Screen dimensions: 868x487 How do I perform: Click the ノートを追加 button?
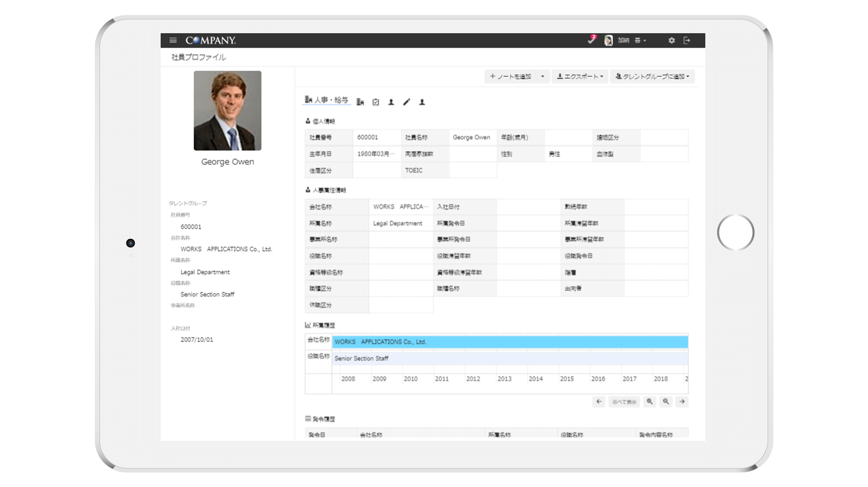[510, 76]
